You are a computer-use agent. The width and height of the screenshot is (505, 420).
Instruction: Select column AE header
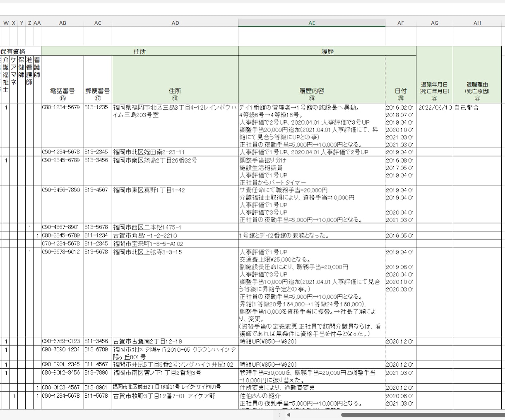(312, 23)
